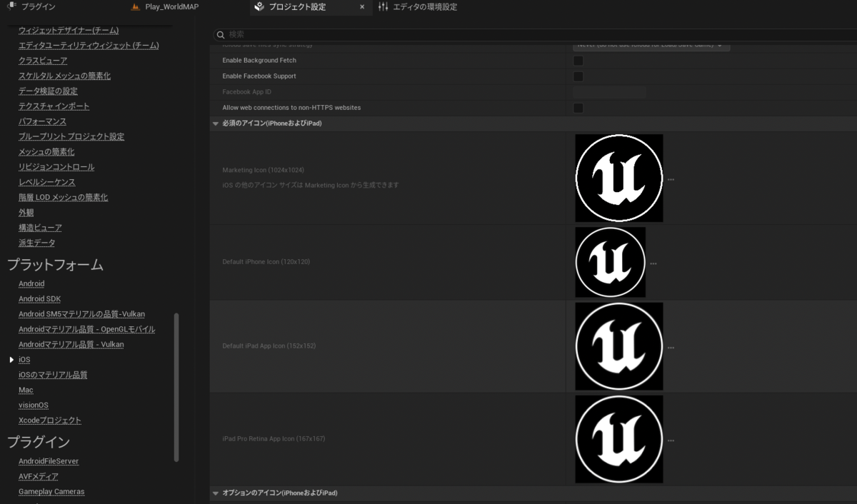Click the Default iPhone Icon thumbnail
This screenshot has width=857, height=504.
[x=611, y=262]
